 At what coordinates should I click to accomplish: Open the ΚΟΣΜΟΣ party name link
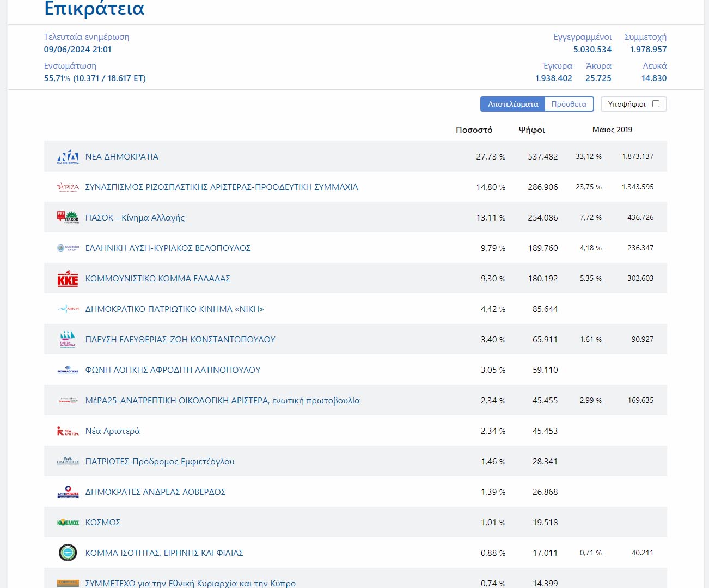(103, 523)
